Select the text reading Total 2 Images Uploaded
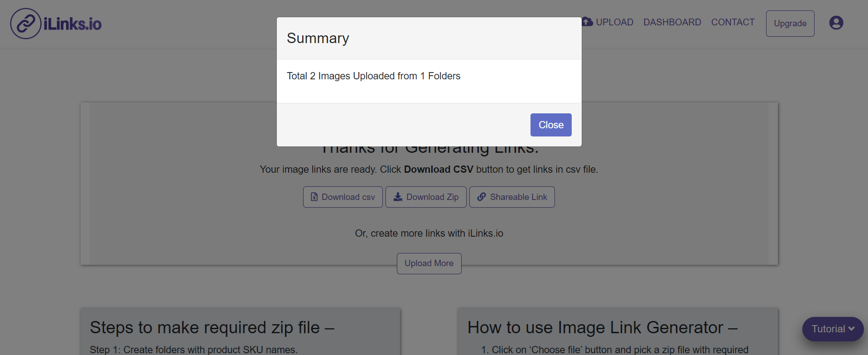Screen dimensions: 868x355 [373, 76]
